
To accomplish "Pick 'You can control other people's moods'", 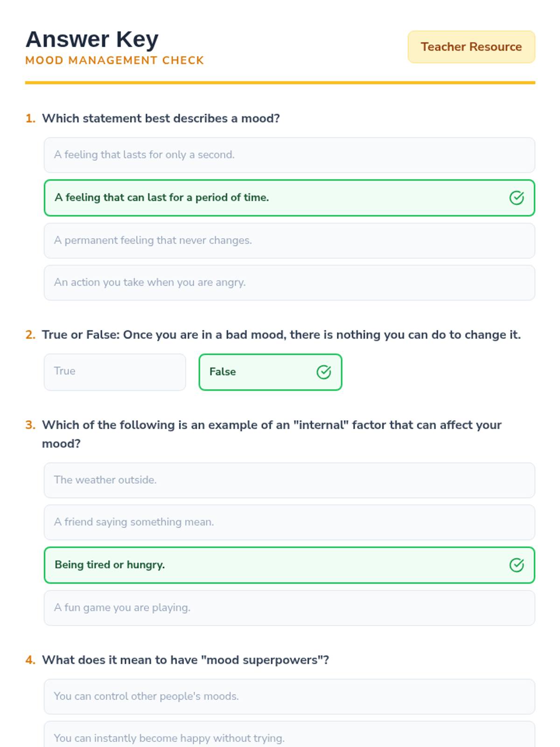I will 289,696.
